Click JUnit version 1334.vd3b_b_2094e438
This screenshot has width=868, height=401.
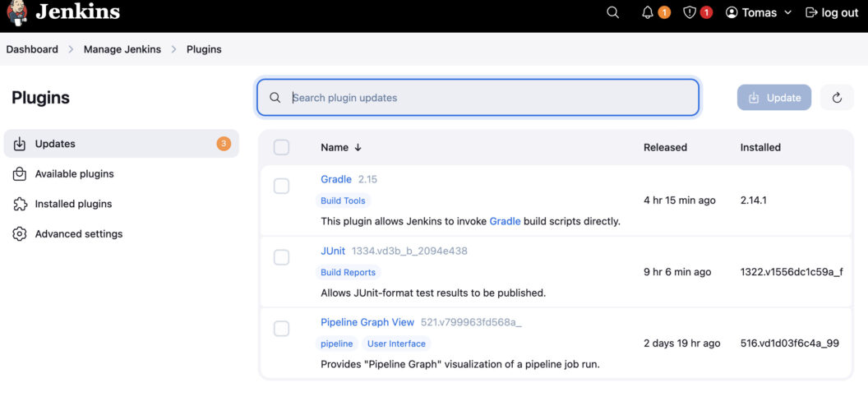[x=409, y=251]
